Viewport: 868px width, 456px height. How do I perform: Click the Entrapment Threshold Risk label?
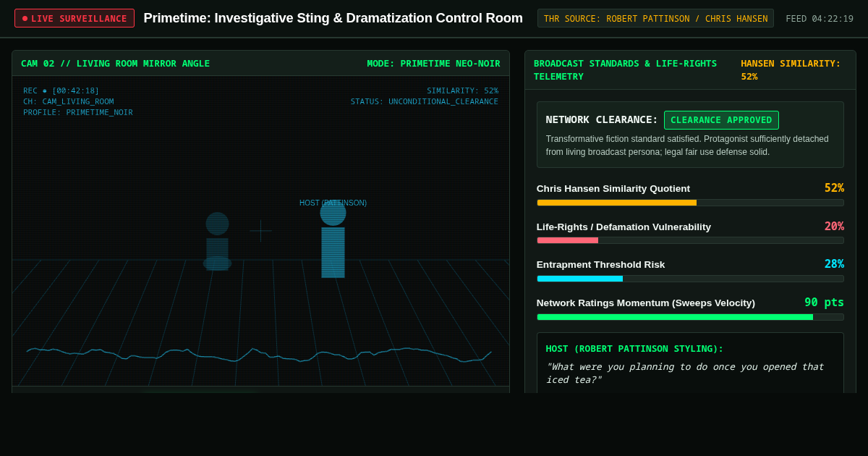point(600,264)
